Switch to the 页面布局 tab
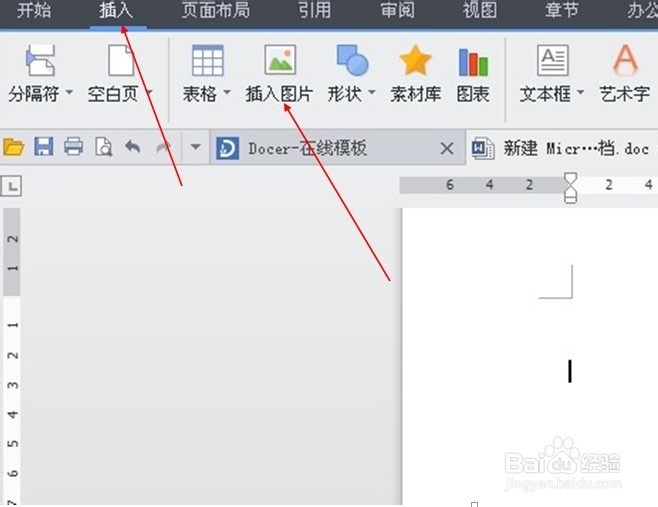The width and height of the screenshot is (658, 507). pos(216,10)
